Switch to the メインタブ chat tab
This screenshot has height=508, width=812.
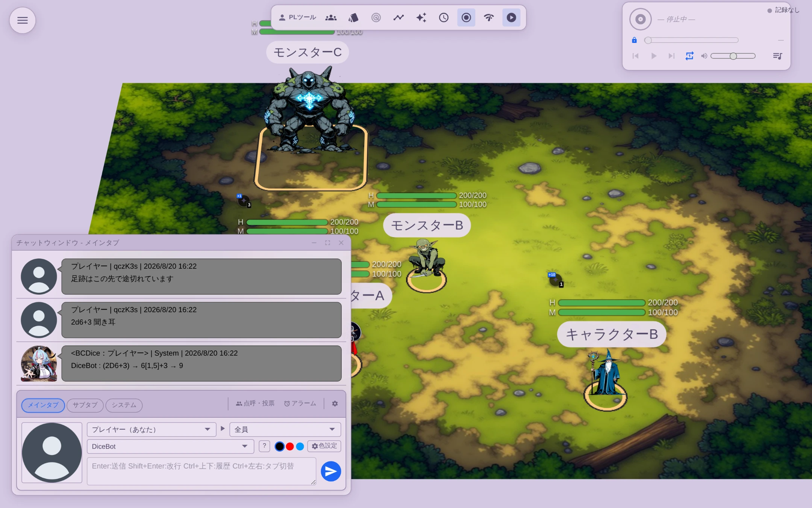pyautogui.click(x=43, y=405)
